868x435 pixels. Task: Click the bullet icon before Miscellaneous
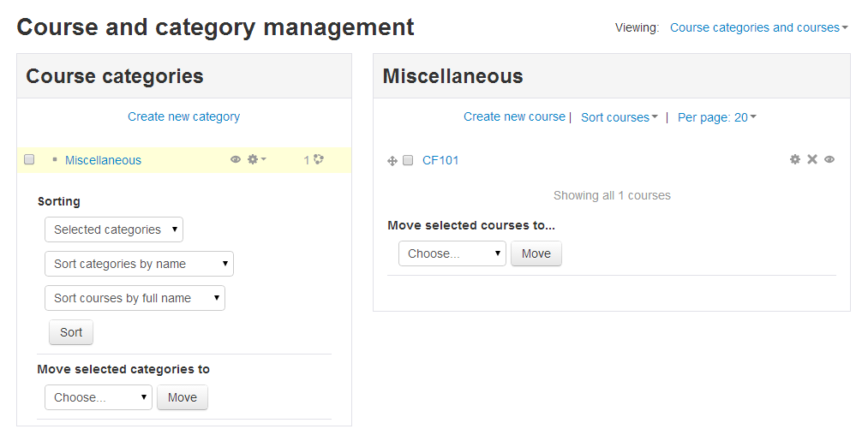tap(55, 159)
